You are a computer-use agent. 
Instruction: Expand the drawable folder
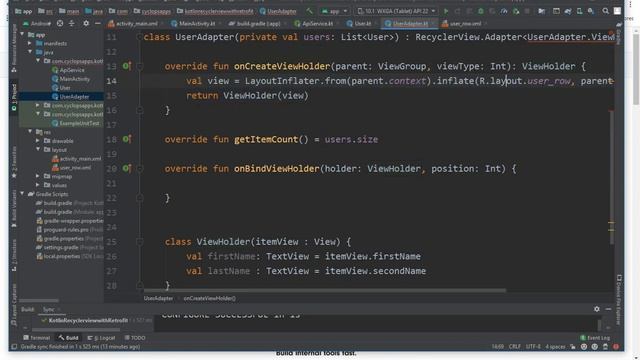point(38,141)
